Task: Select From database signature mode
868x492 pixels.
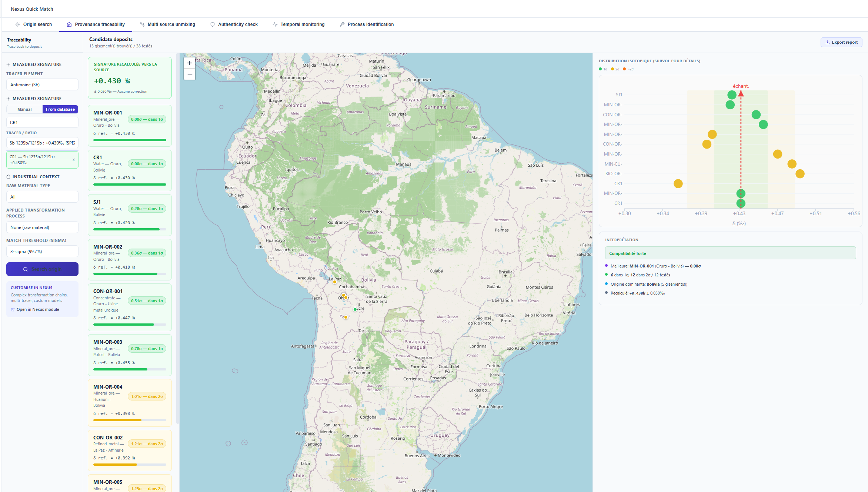Action: (60, 109)
